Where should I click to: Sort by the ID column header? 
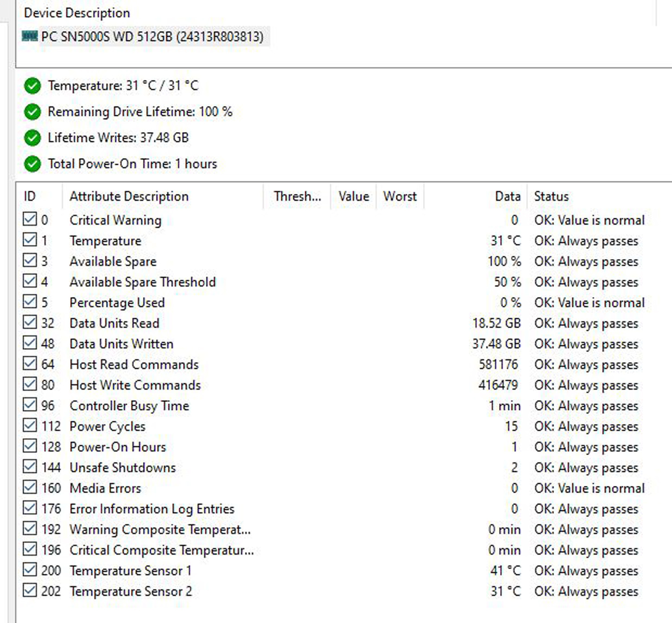pos(29,197)
